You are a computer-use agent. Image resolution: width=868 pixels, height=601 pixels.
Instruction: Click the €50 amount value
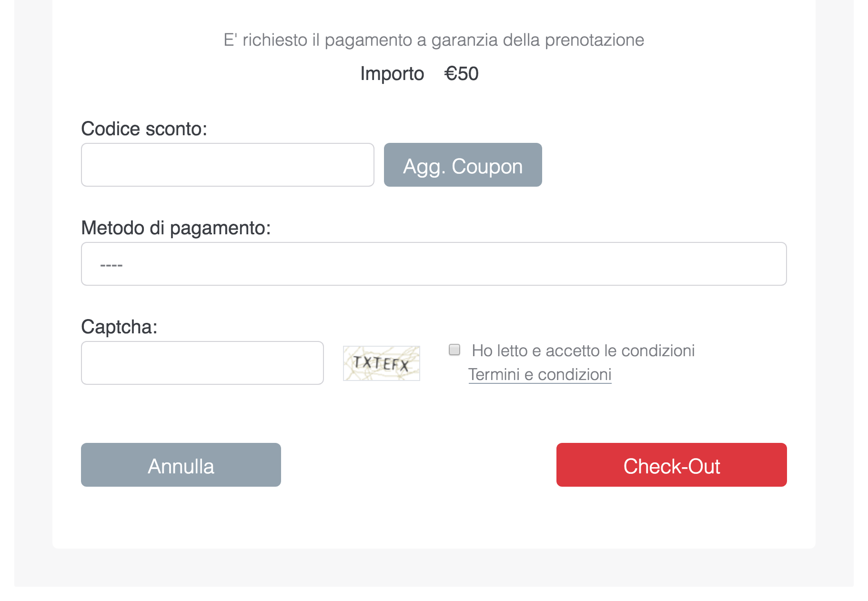(461, 74)
